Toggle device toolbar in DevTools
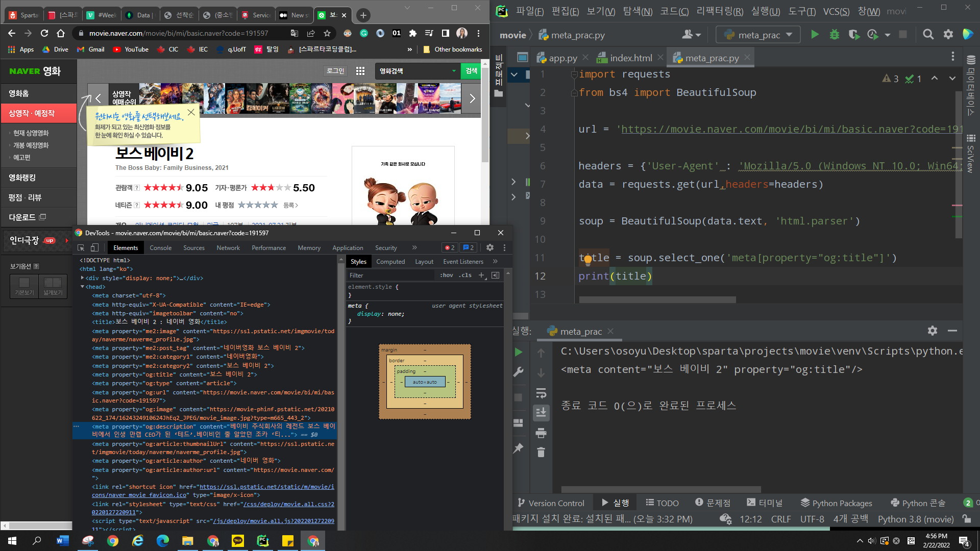The image size is (980, 551). pyautogui.click(x=94, y=247)
